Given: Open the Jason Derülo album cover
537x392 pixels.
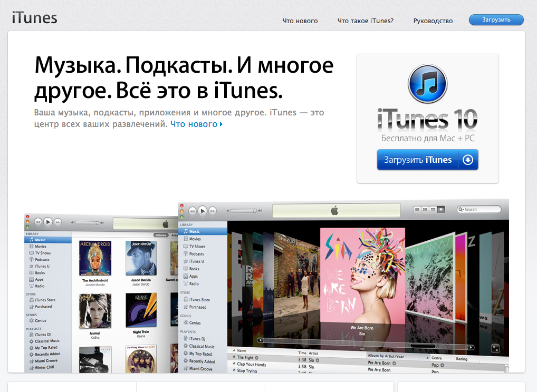Looking at the screenshot, I should pyautogui.click(x=141, y=258).
